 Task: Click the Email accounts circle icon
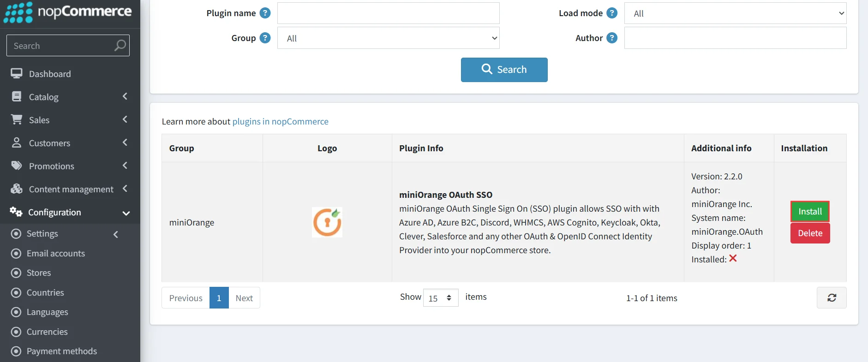pyautogui.click(x=16, y=253)
